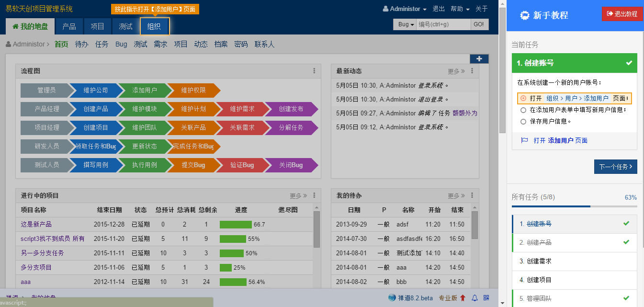
Task: Click the 提交Bug flowchart step
Action: click(193, 165)
